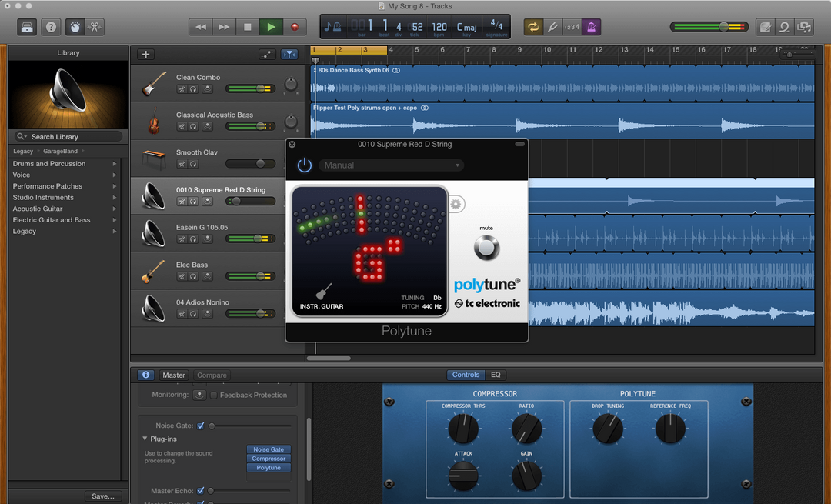The width and height of the screenshot is (831, 504).
Task: Toggle the Polytune plugin power button
Action: pos(304,165)
